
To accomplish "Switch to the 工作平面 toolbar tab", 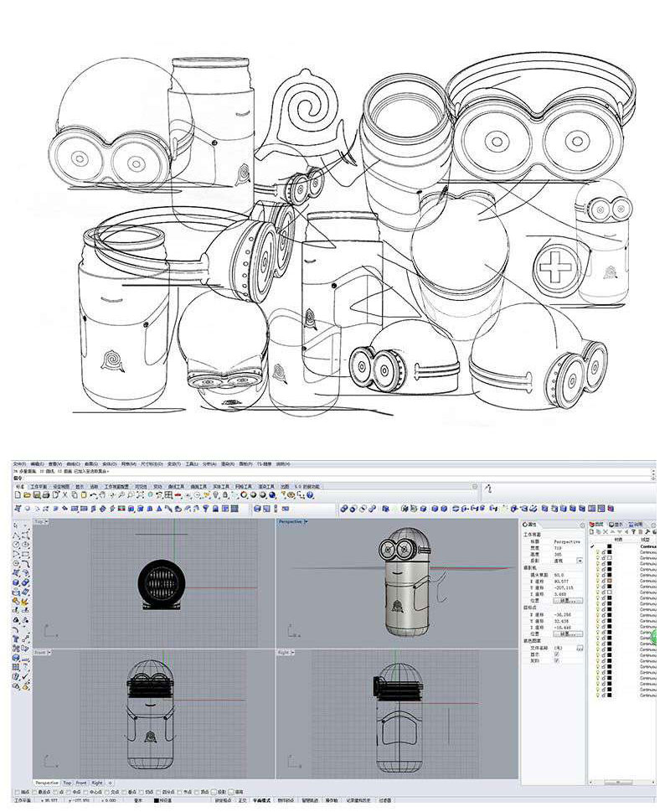I will 39,487.
